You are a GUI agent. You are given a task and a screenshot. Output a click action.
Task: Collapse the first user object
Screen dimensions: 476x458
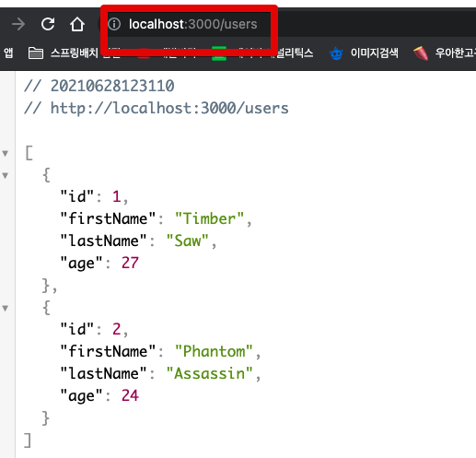(6, 176)
